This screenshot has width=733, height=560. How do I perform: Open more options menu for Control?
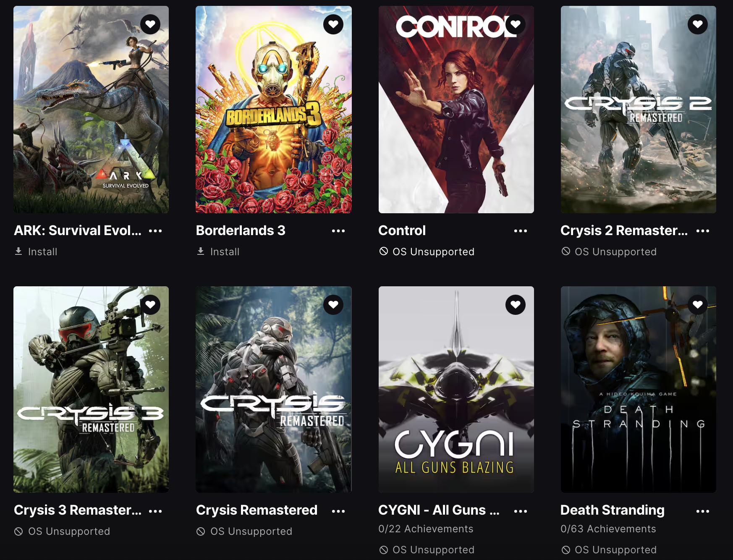[521, 231]
